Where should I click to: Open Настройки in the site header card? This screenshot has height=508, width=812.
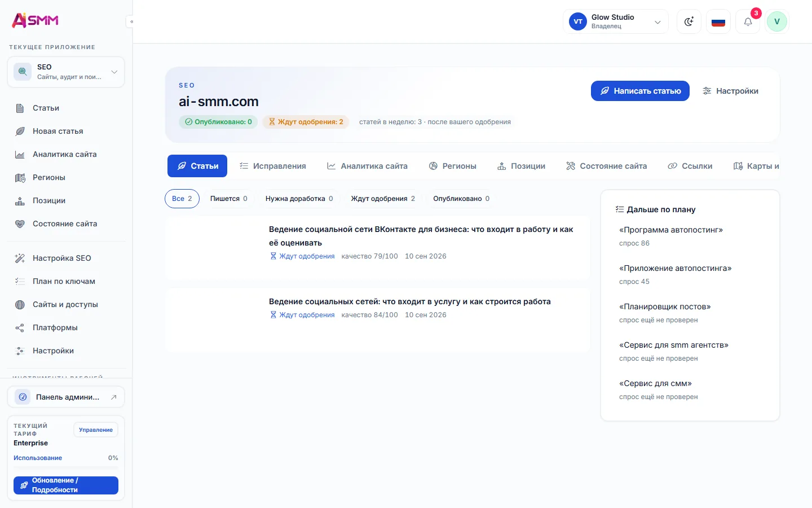click(x=730, y=91)
